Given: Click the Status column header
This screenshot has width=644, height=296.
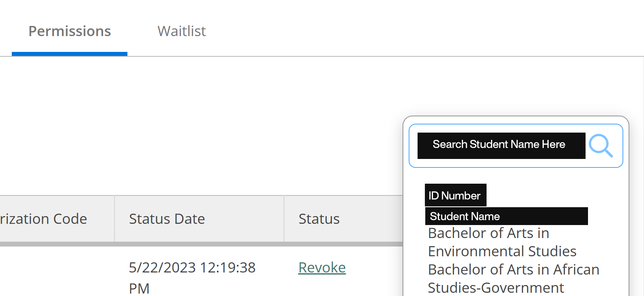Looking at the screenshot, I should click(319, 219).
